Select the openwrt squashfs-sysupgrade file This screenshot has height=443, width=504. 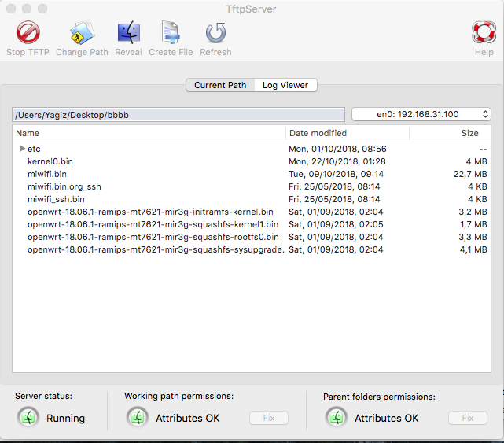(252, 249)
